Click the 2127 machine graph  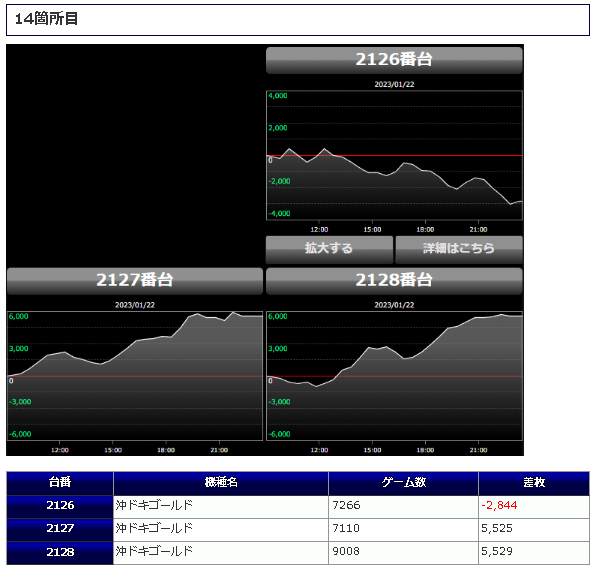click(x=135, y=376)
